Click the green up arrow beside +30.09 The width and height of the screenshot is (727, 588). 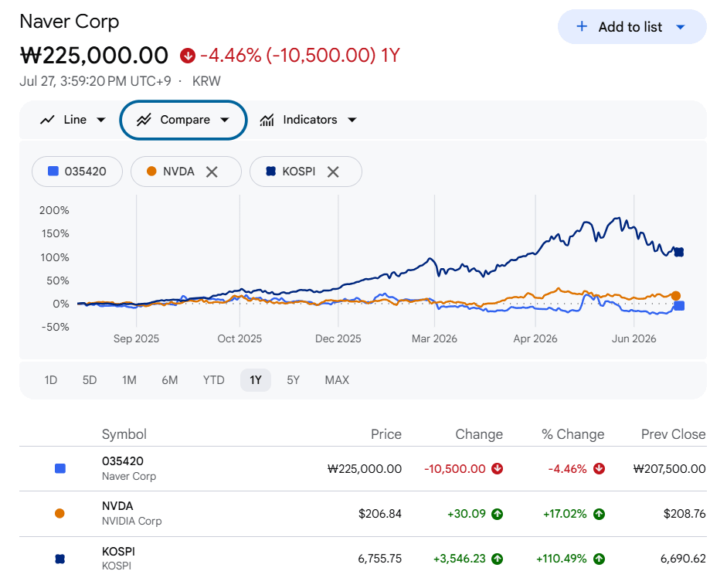coord(497,514)
